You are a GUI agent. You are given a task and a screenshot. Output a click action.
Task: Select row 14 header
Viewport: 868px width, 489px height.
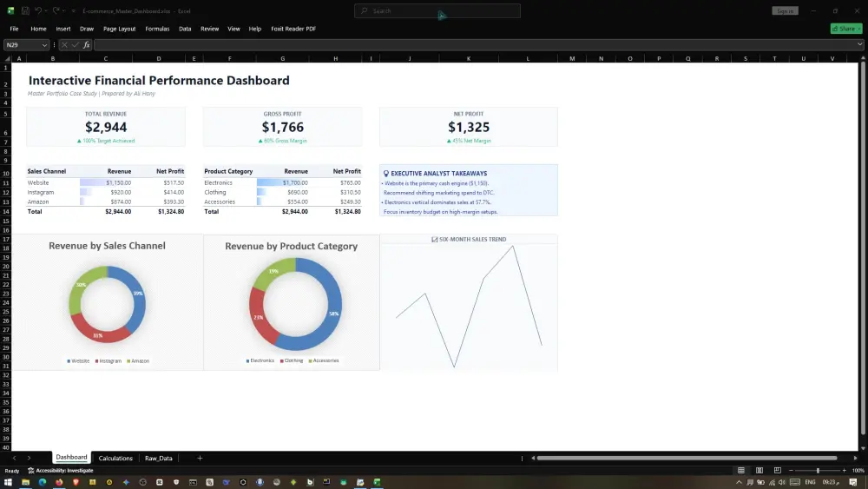[x=6, y=212]
